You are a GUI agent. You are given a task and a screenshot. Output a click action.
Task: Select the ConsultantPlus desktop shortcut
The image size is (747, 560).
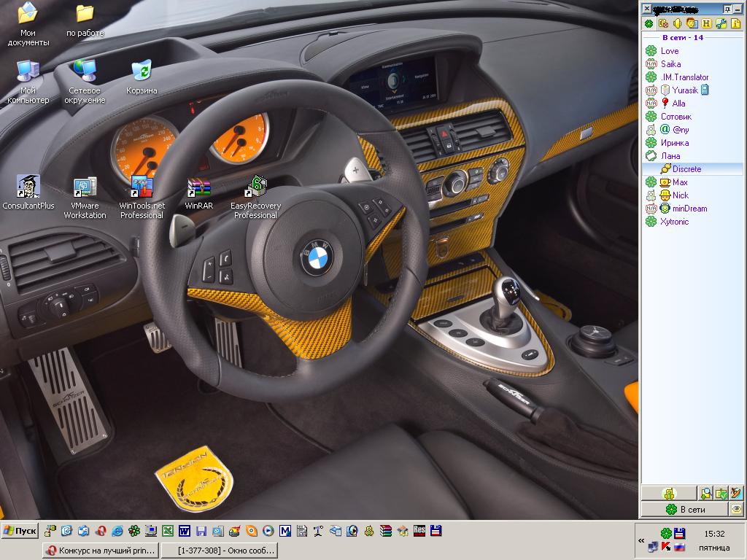pos(28,192)
